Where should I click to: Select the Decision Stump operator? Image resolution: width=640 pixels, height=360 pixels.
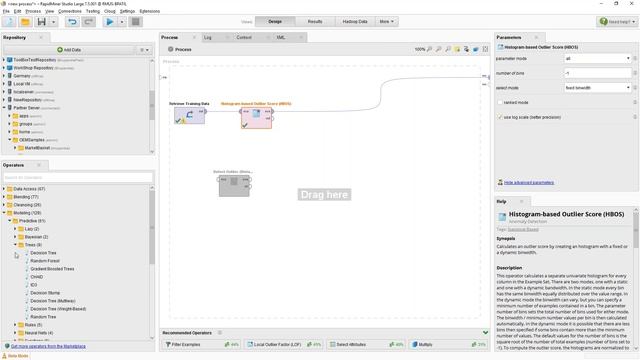coord(45,293)
